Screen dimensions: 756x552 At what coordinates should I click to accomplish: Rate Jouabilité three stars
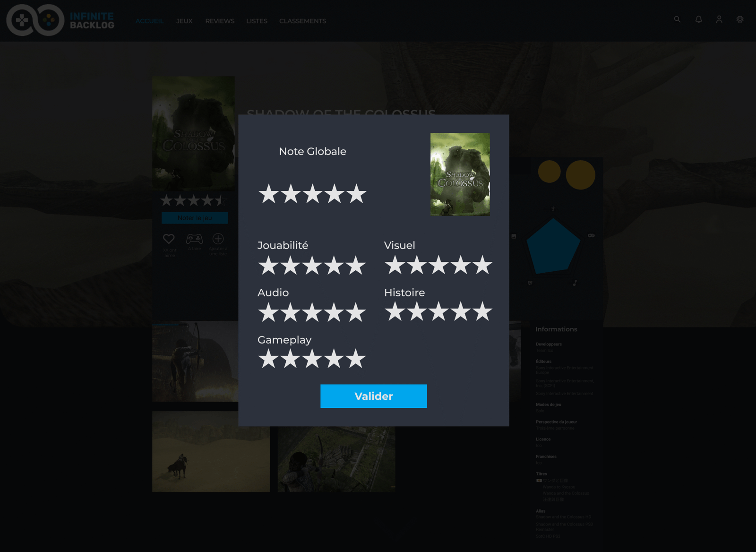[312, 266]
